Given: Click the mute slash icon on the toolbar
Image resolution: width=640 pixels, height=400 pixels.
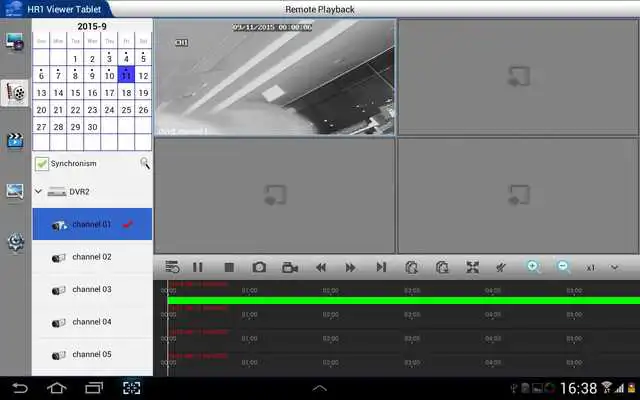Looking at the screenshot, I should (x=501, y=267).
